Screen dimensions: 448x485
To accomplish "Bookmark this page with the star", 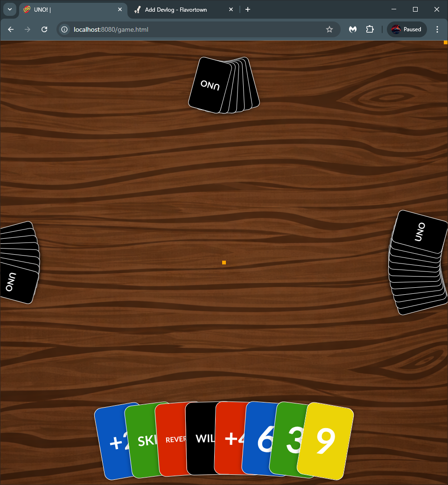I will [x=329, y=29].
